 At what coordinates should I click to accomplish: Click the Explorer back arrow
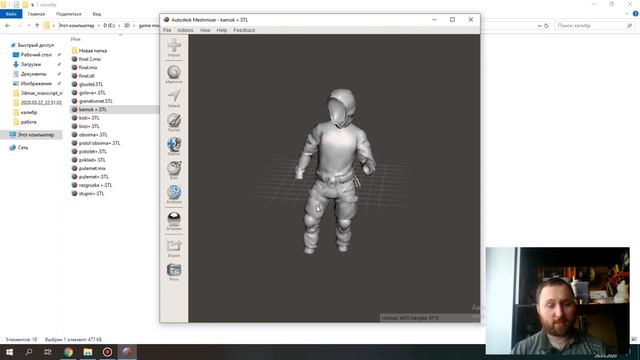coord(7,26)
